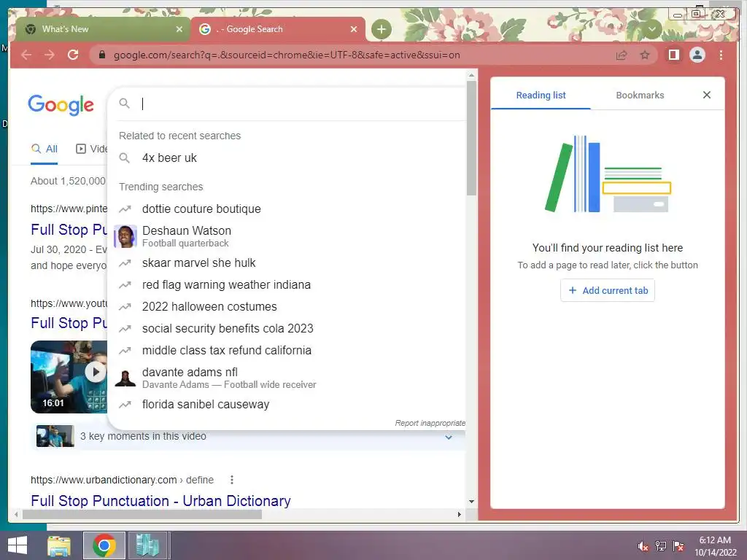The width and height of the screenshot is (747, 560).
Task: Click the horizontal scrollbar's right arrow
Action: [x=460, y=514]
